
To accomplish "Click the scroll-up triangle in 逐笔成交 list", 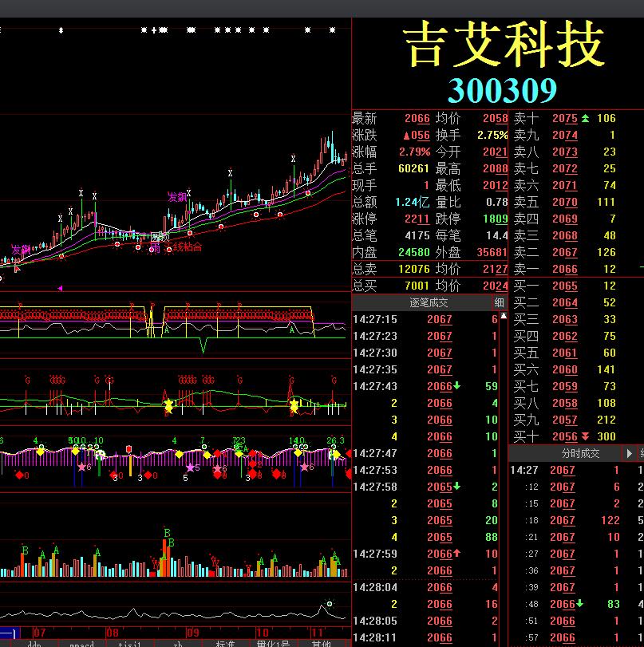I will pyautogui.click(x=504, y=316).
